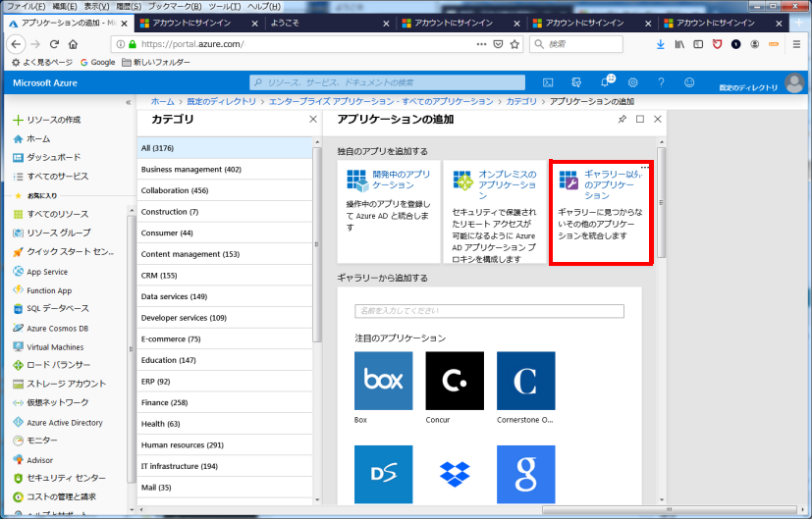Image resolution: width=812 pixels, height=519 pixels.
Task: Open the Dropbox gallery app
Action: click(x=455, y=475)
